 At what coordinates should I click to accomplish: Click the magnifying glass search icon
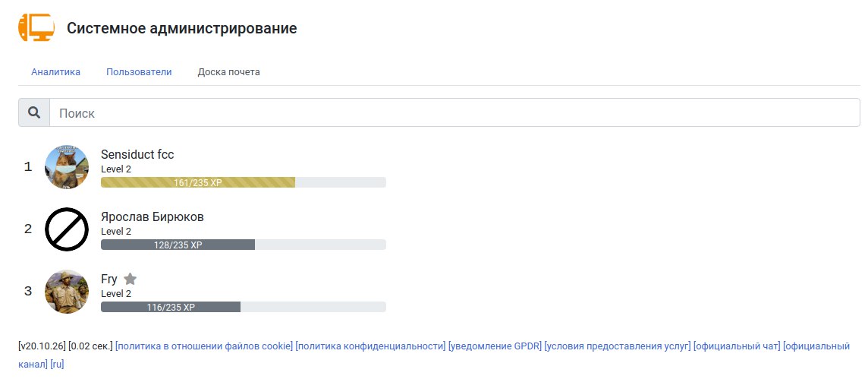[34, 112]
